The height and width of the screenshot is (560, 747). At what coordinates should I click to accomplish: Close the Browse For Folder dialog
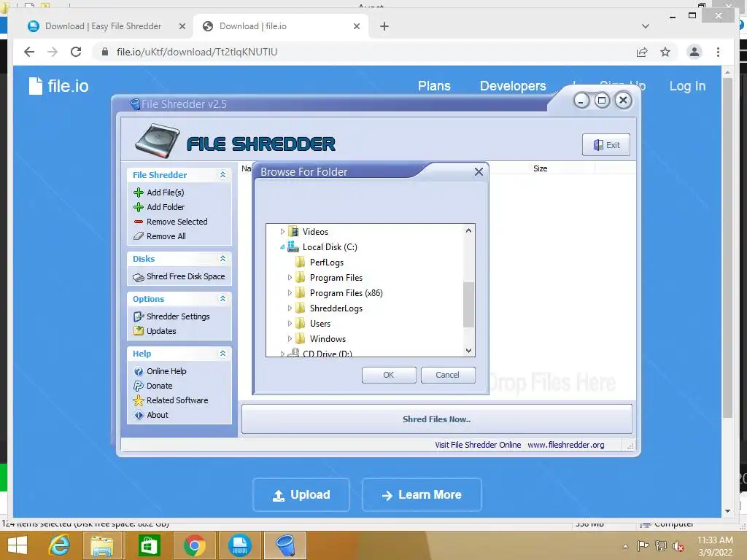tap(479, 172)
